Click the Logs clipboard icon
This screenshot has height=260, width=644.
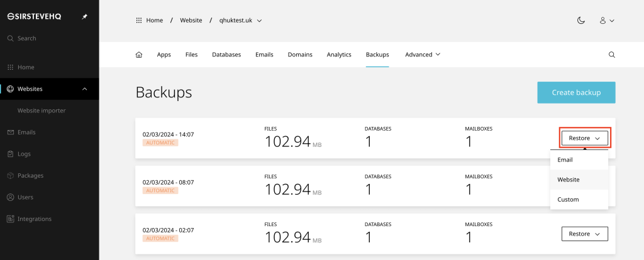pos(11,154)
